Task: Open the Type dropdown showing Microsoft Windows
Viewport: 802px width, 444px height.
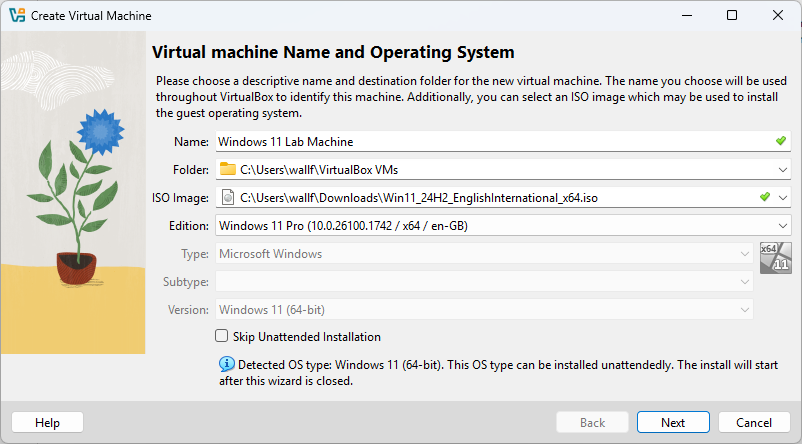Action: (x=484, y=254)
